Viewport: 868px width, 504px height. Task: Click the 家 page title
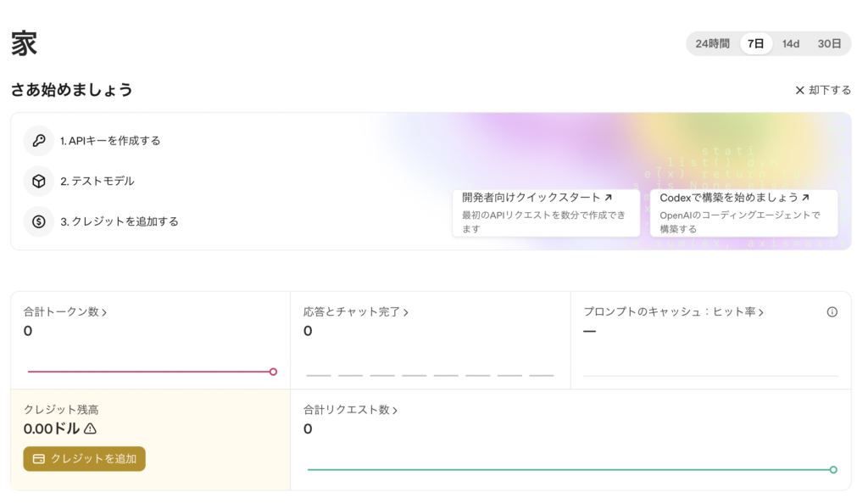tap(24, 44)
